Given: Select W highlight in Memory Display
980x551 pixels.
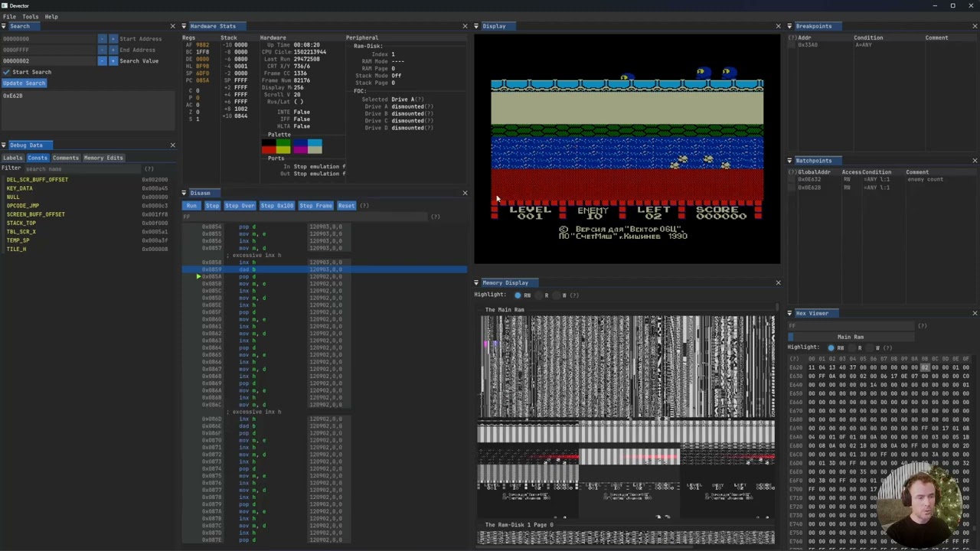Looking at the screenshot, I should 557,295.
